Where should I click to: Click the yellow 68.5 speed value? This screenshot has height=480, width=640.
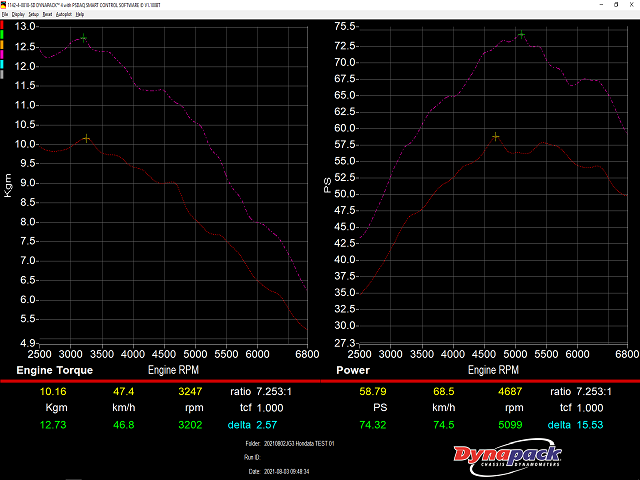tap(444, 392)
